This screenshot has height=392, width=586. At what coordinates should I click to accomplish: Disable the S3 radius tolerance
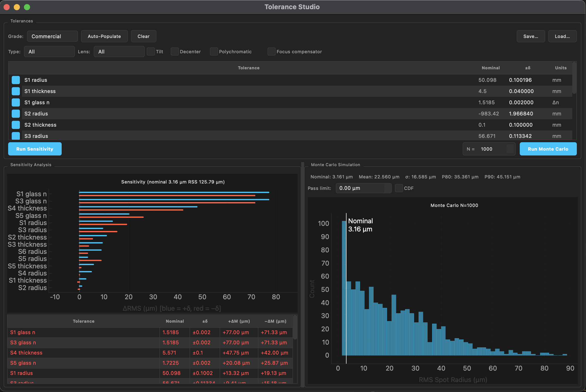(16, 136)
